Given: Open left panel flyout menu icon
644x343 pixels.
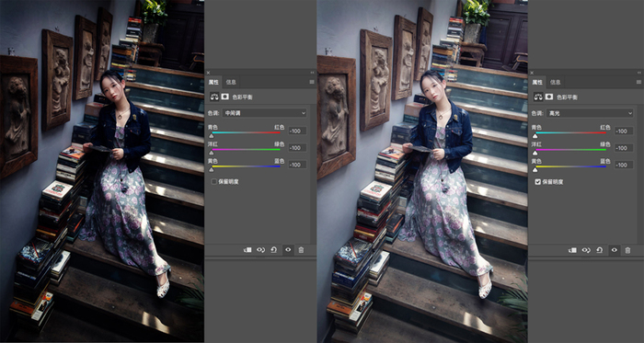Looking at the screenshot, I should coord(312,82).
